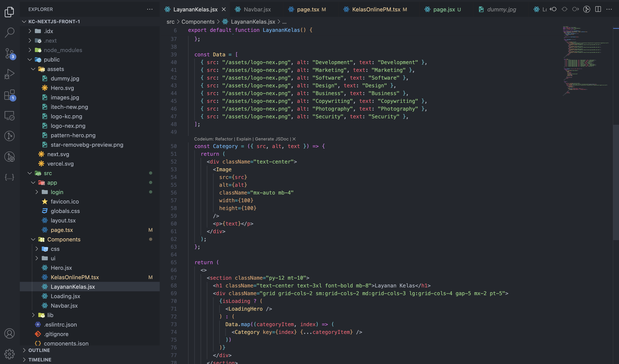This screenshot has width=619, height=364.
Task: Go to next change icon in editor toolbar
Action: tap(575, 9)
